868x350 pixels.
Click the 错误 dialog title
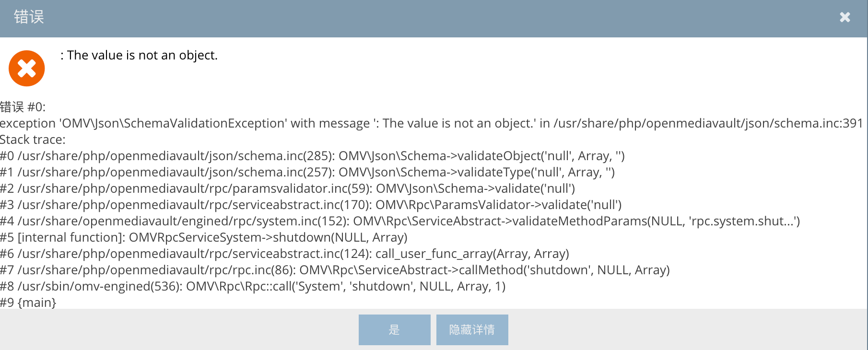point(29,17)
